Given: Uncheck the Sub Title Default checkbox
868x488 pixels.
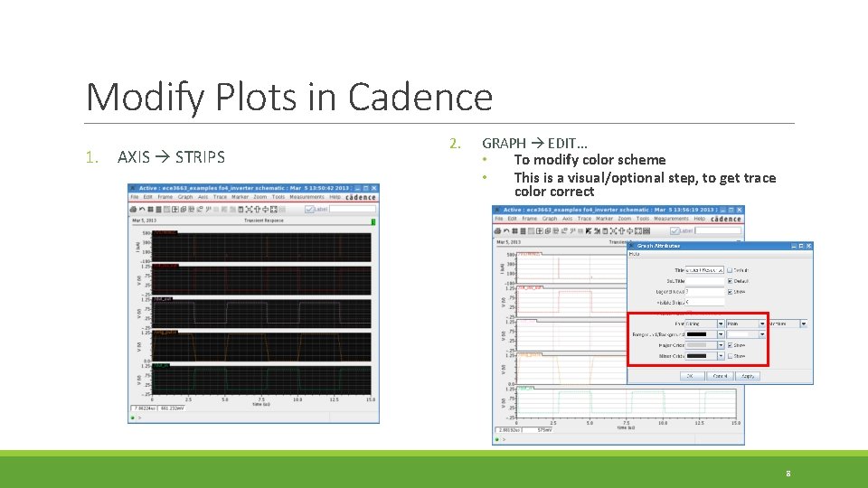Looking at the screenshot, I should tap(731, 281).
